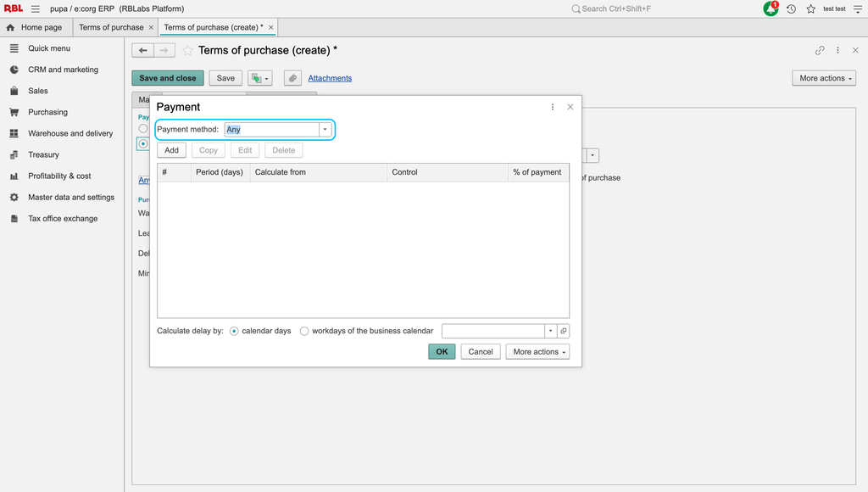Open the form's three-dot menu

tap(837, 50)
